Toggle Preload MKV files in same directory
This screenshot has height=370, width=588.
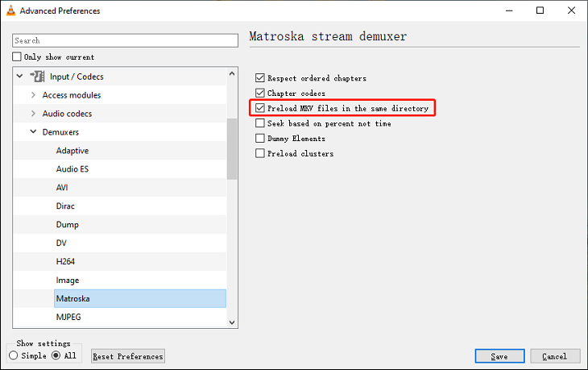point(260,108)
